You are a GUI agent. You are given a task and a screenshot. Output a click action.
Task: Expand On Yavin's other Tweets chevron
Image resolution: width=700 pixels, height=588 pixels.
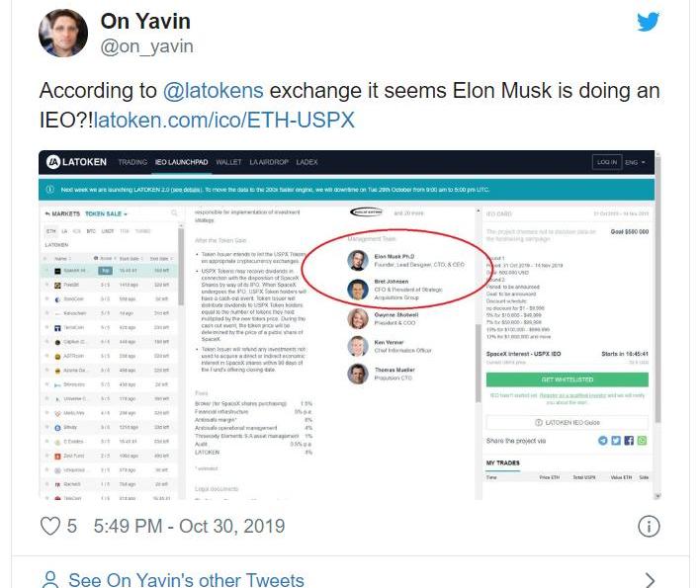649,579
